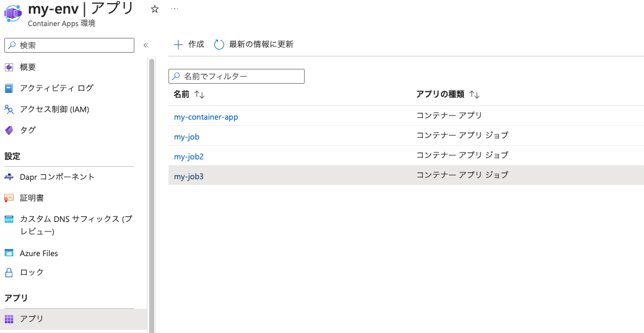Click the Dapr logo icon
Image resolution: width=644 pixels, height=333 pixels.
pos(9,177)
